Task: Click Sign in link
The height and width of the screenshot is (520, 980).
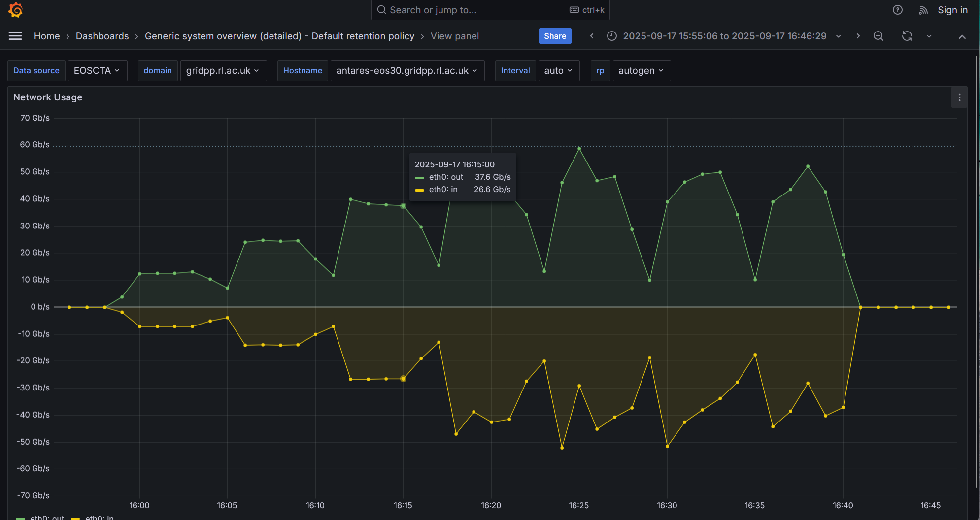Action: (952, 10)
